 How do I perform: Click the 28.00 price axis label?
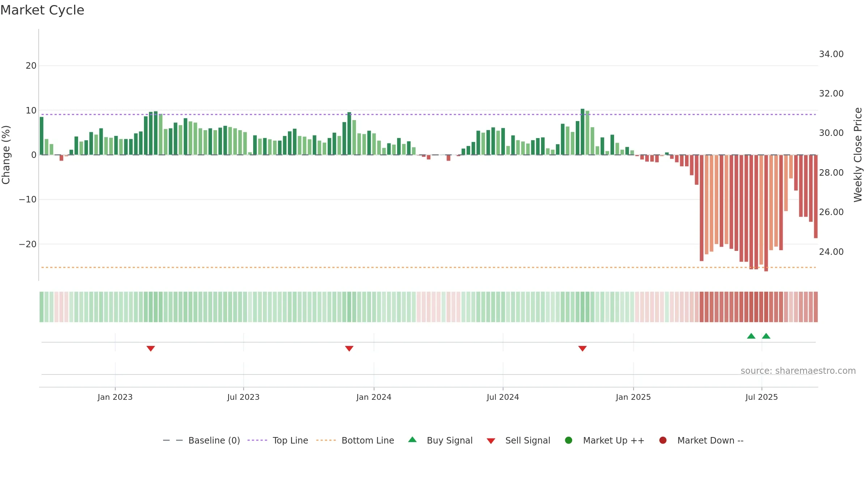click(831, 173)
